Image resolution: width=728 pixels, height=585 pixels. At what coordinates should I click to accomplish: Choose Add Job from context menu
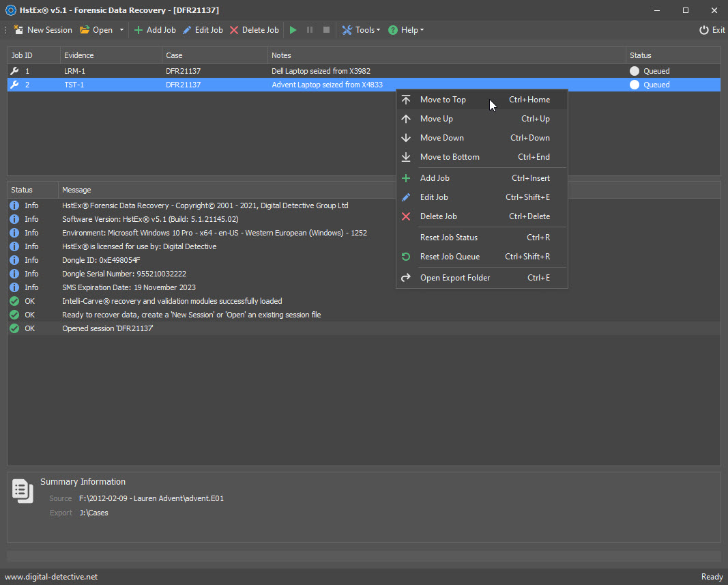click(482, 178)
